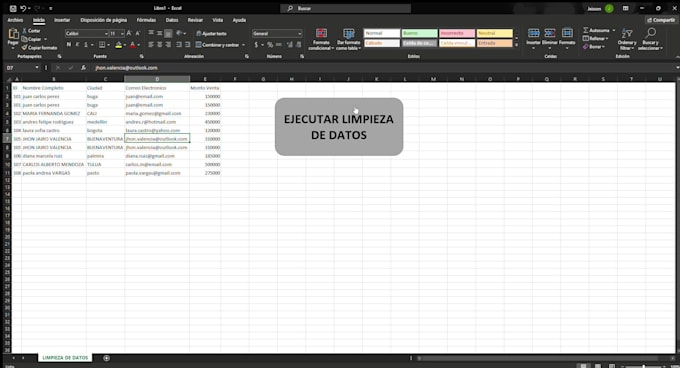The image size is (680, 368).
Task: Open the Fuente dialog launcher
Action: 141,56
